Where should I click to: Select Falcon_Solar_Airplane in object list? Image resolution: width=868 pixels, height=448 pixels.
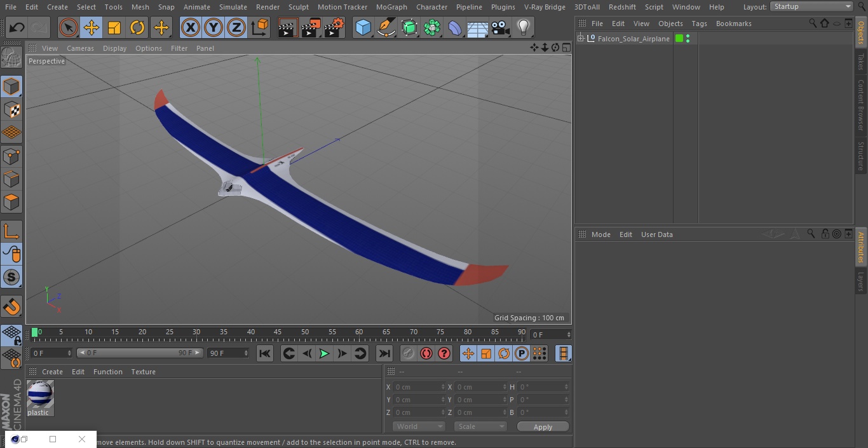(633, 39)
